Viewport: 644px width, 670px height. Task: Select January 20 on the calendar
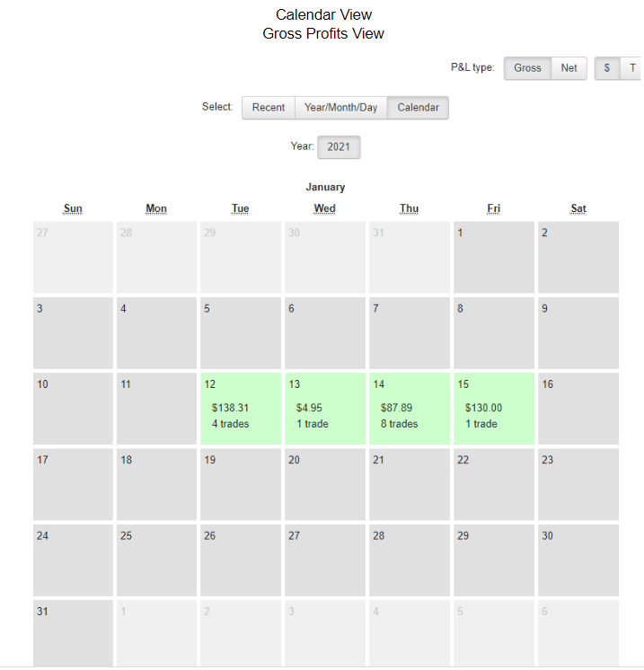coord(325,483)
